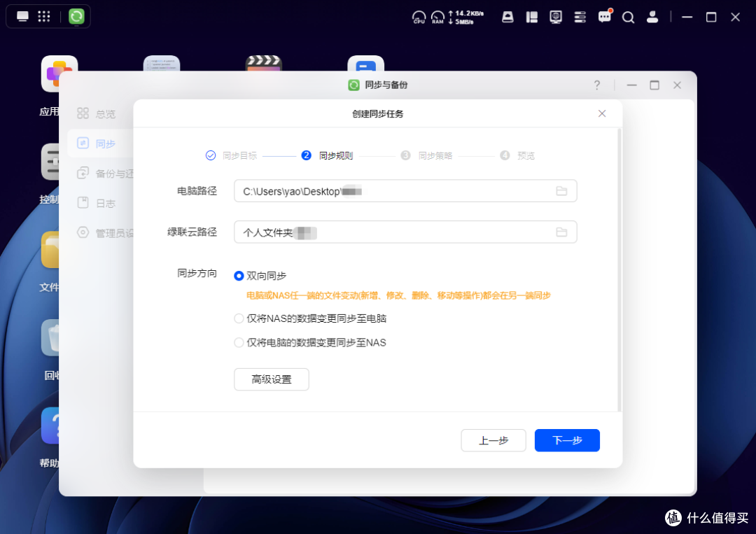Open 回收 bin desktop icon
756x534 pixels.
coord(50,337)
